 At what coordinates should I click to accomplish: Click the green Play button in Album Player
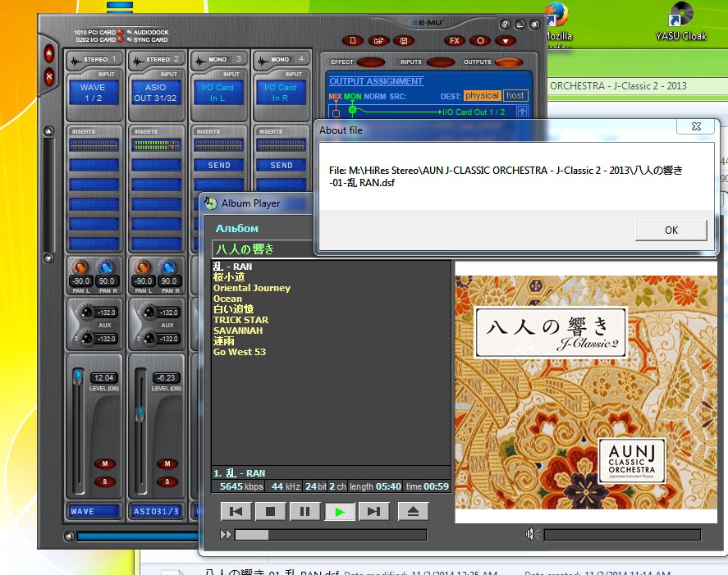click(x=340, y=511)
